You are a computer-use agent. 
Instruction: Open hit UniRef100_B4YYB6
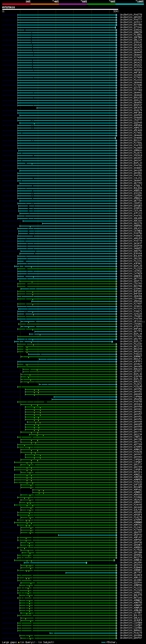point(131,25)
